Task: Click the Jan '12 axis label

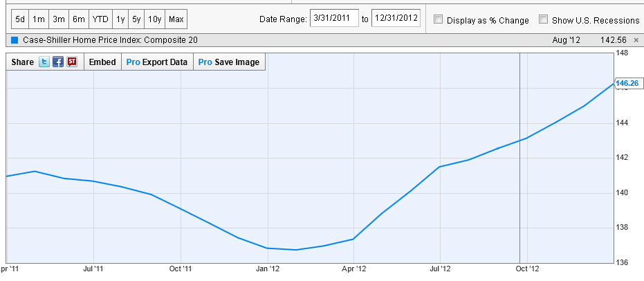Action: 268,269
